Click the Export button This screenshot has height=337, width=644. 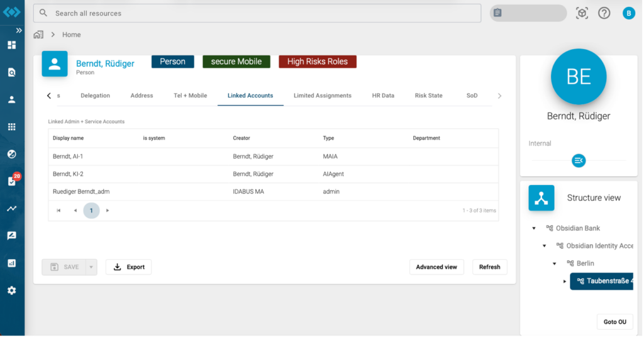point(128,267)
